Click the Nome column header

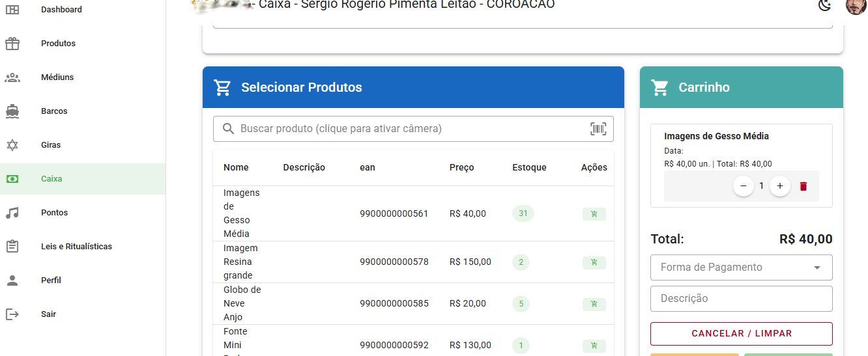(236, 167)
